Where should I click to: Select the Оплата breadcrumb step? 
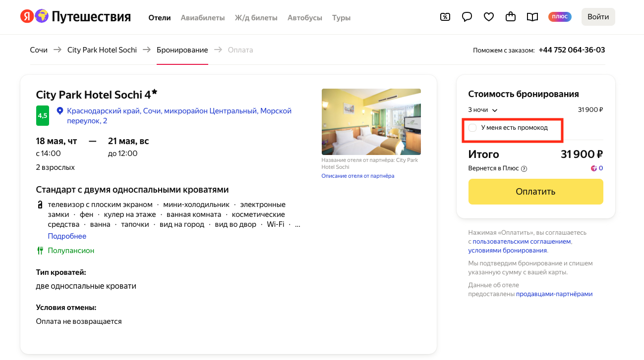click(240, 50)
